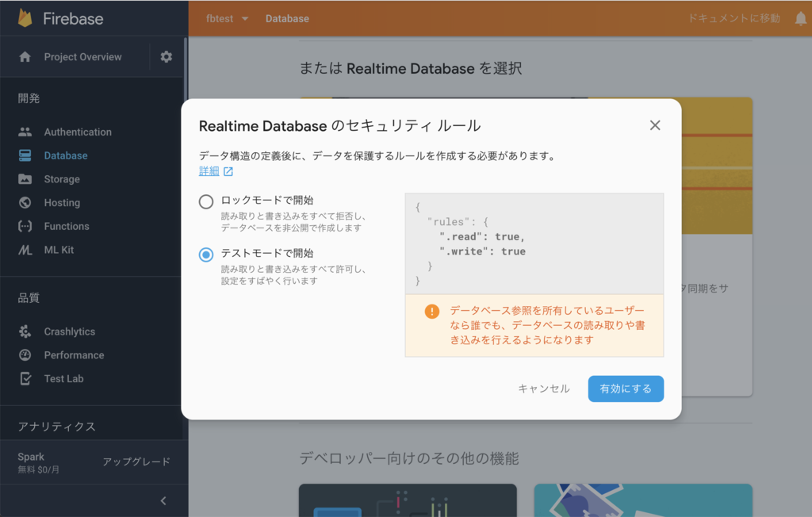
Task: Click デベロッパー向けのその他の機能 heading
Action: point(409,458)
